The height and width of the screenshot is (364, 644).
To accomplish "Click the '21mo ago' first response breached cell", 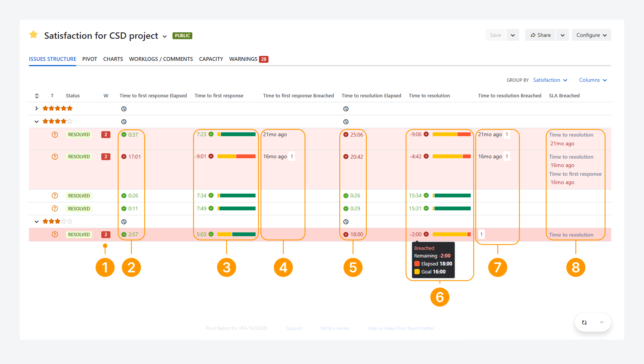I will [x=275, y=135].
